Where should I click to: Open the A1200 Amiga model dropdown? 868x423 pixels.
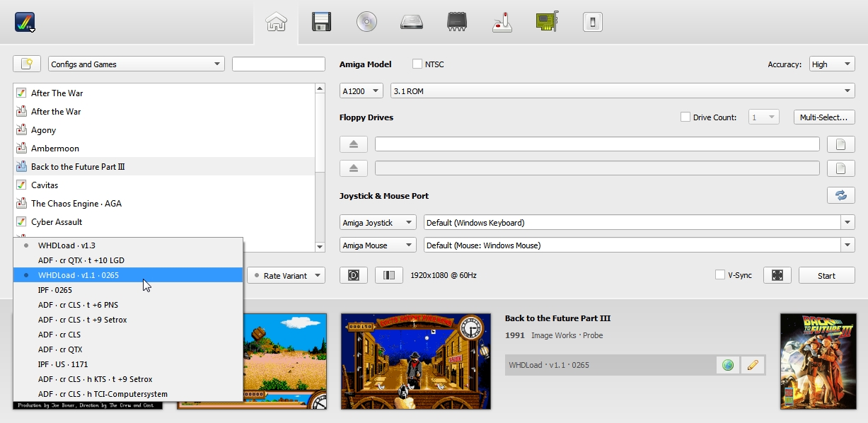pos(361,91)
